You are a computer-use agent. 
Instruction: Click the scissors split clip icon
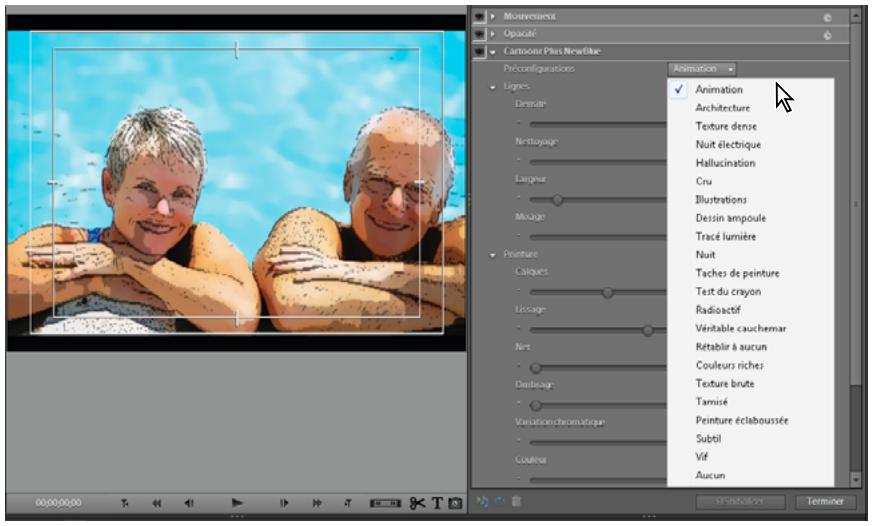[417, 503]
